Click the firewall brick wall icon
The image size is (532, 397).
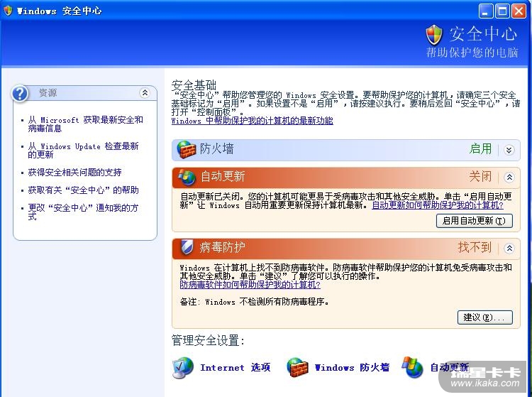tap(187, 149)
